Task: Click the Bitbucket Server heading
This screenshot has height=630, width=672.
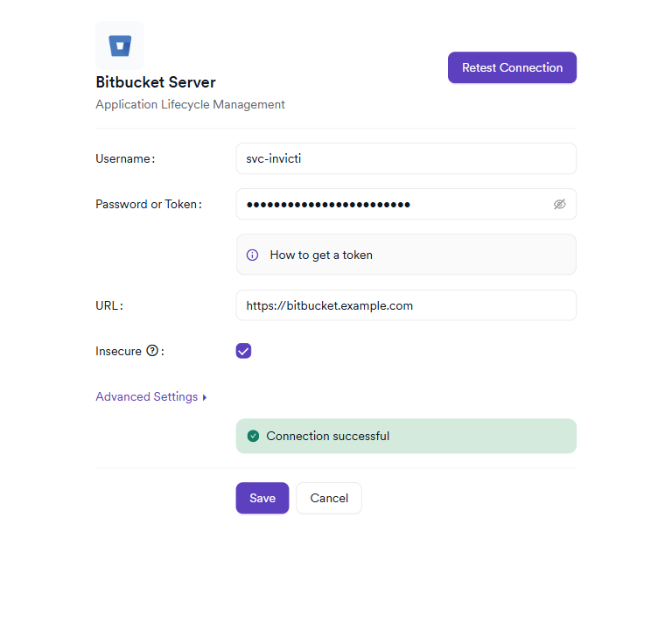Action: (x=156, y=82)
